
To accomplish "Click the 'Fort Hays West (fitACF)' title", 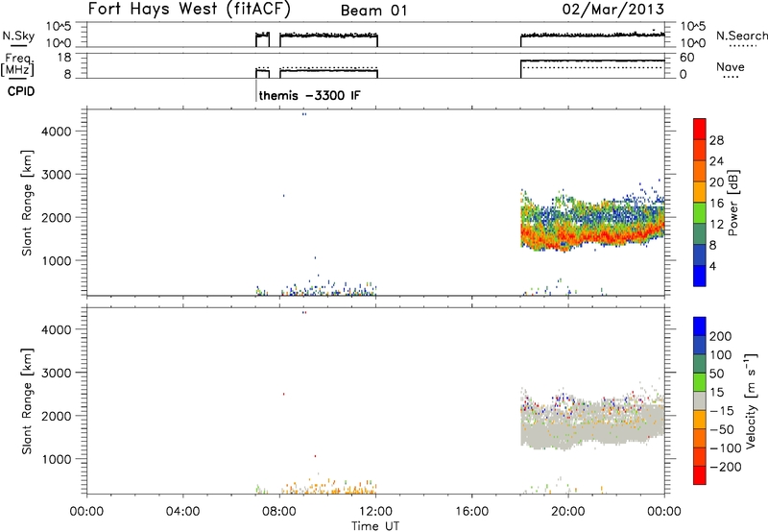I will pyautogui.click(x=189, y=10).
